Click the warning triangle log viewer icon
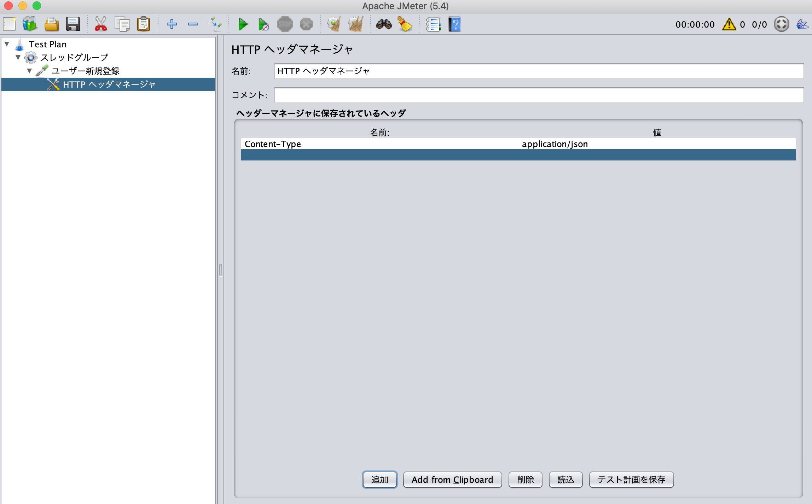Image resolution: width=812 pixels, height=504 pixels. pos(729,24)
